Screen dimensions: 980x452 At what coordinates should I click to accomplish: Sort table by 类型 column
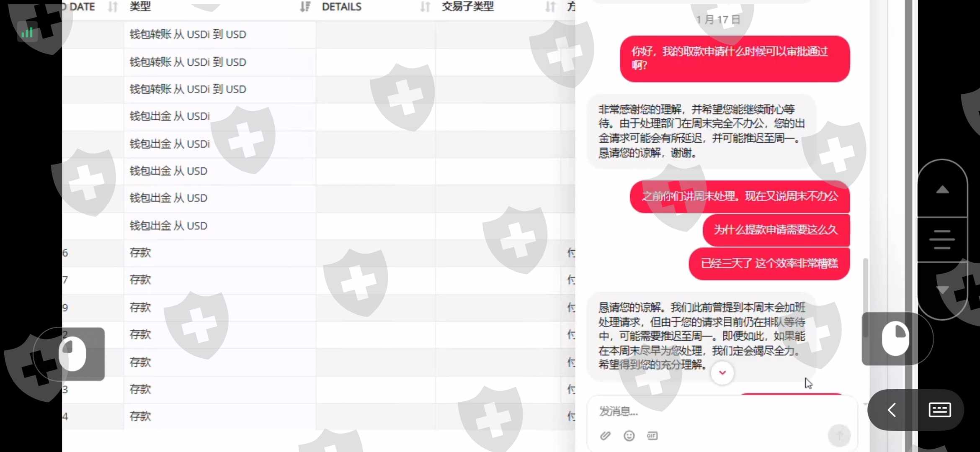pos(305,7)
